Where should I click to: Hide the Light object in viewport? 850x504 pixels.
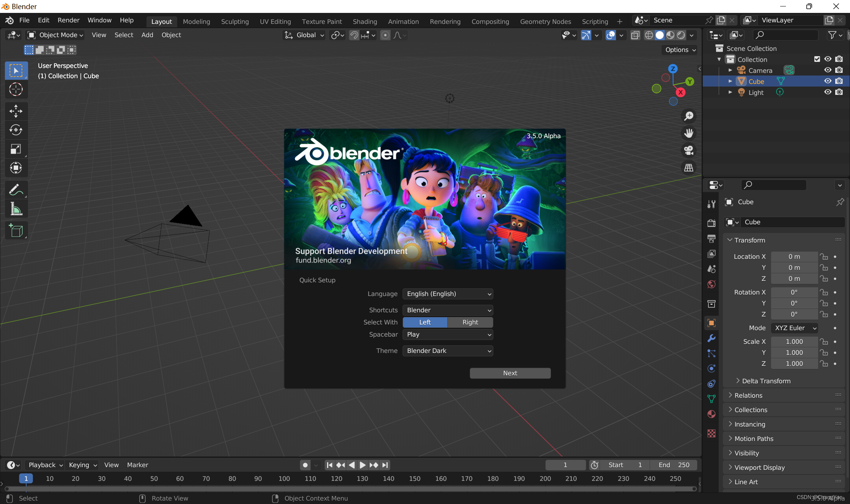[828, 92]
